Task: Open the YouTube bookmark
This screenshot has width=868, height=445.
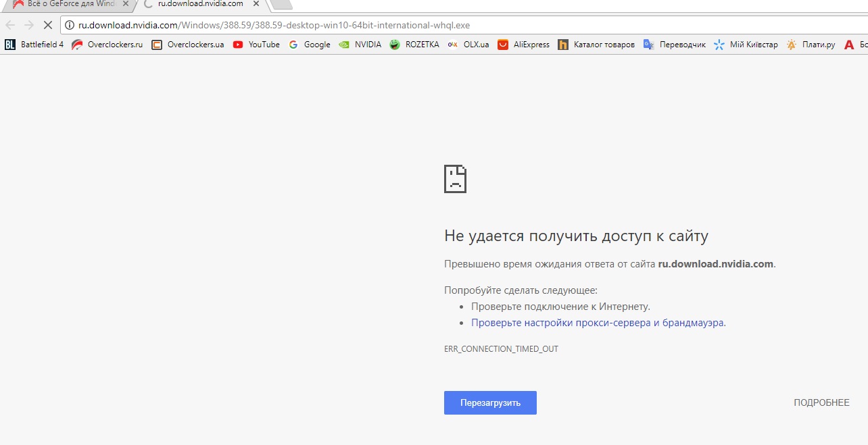Action: (x=256, y=45)
